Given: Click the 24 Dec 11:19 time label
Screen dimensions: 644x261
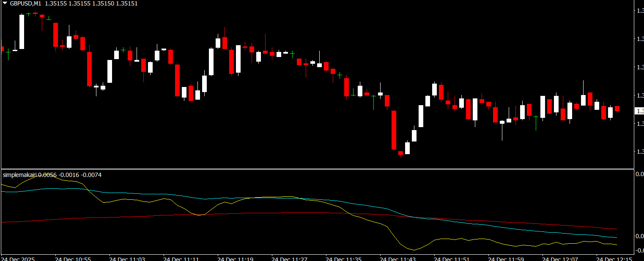Looking at the screenshot, I should (x=235, y=258).
